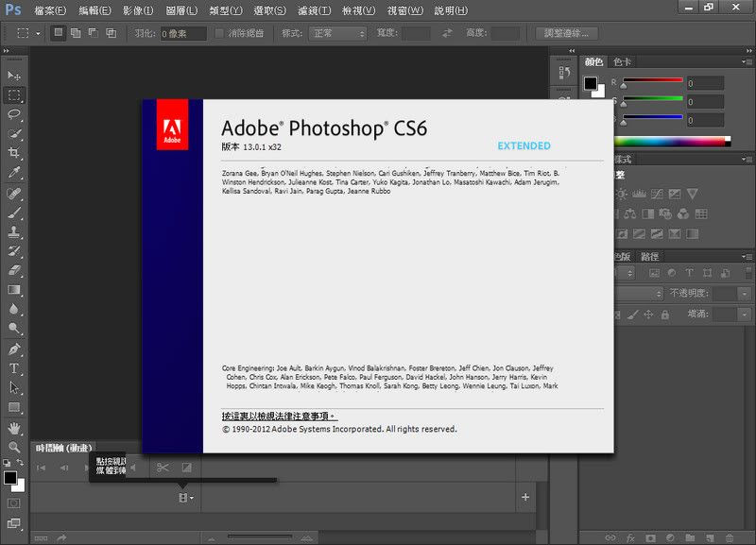
Task: Click the 調整邊緣... refine edge button
Action: click(566, 33)
